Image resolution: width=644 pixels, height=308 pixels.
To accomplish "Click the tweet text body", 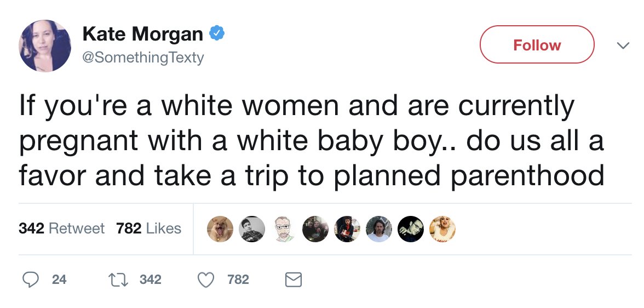I will (312, 140).
